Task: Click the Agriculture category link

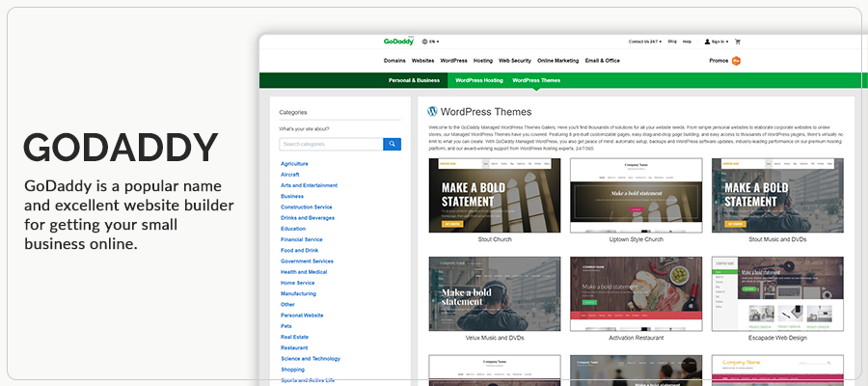Action: tap(294, 164)
